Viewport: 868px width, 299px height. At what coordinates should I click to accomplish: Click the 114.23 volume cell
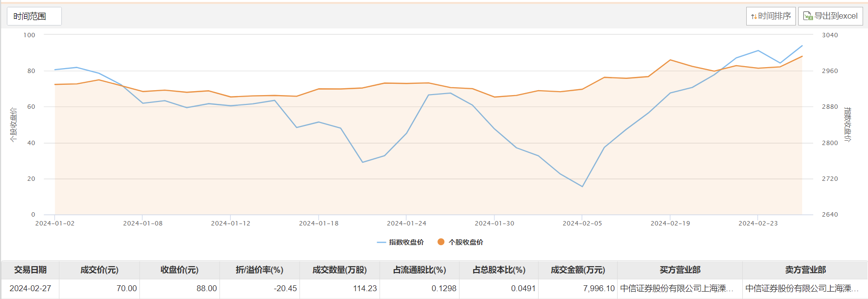coord(340,288)
